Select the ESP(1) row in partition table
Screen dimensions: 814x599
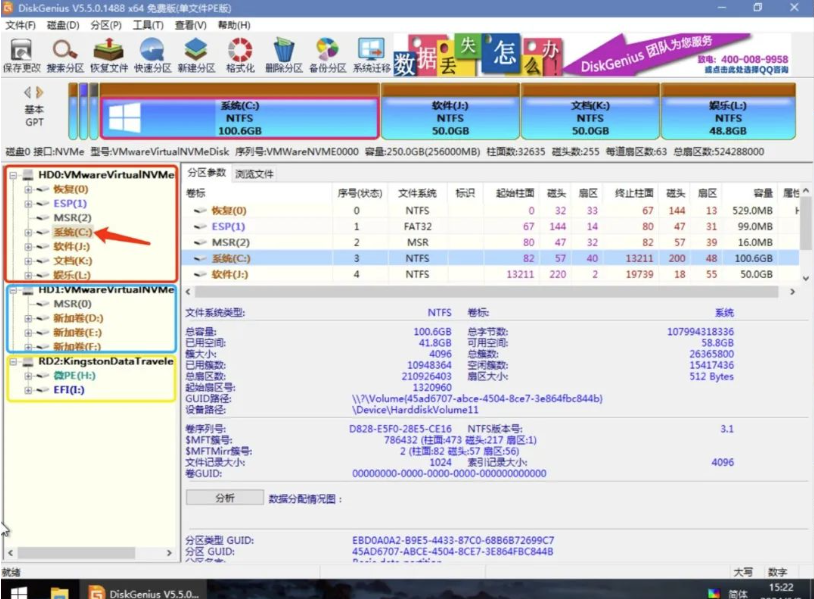point(491,226)
